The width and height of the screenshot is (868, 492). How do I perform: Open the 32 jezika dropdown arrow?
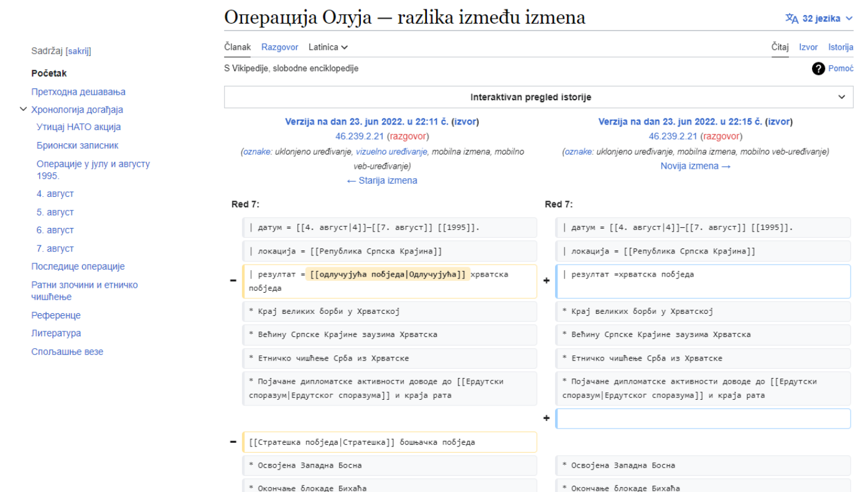click(849, 19)
